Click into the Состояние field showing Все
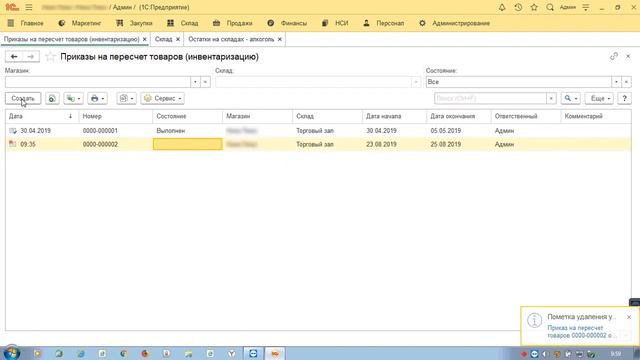Screen dimensions: 640x360 pyautogui.click(x=518, y=82)
